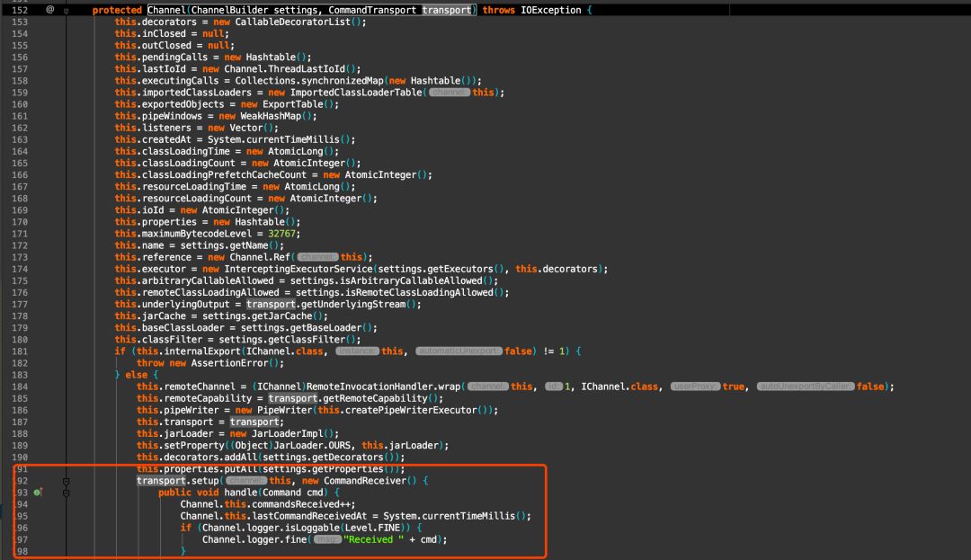Viewport: 971px width, 560px height.
Task: Click the 'msg:' parameter hint on line 197
Action: point(327,539)
